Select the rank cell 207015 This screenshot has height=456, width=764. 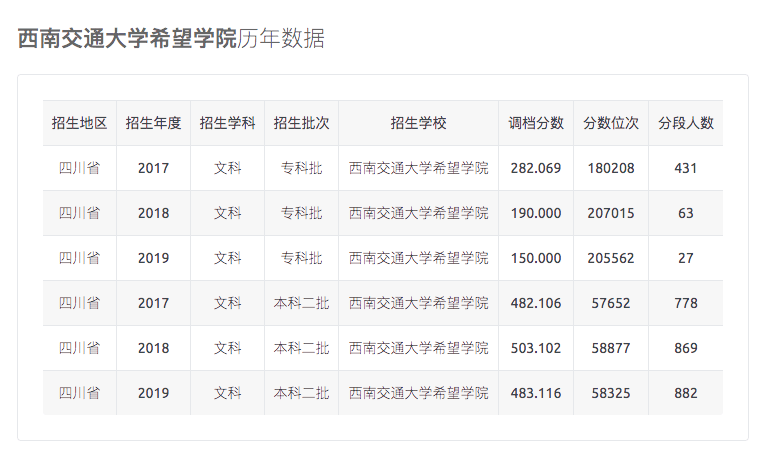(611, 213)
